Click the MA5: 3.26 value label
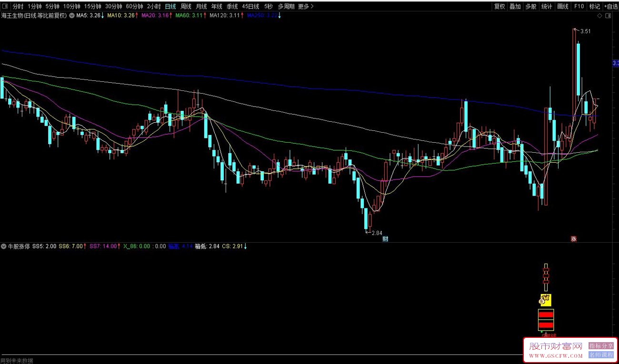 (x=89, y=16)
